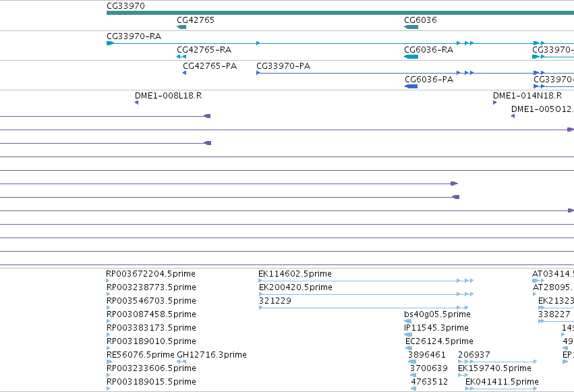Viewport: 574px width, 392px height.
Task: Select the DME1-014N18.R arrow marker
Action: 495,103
